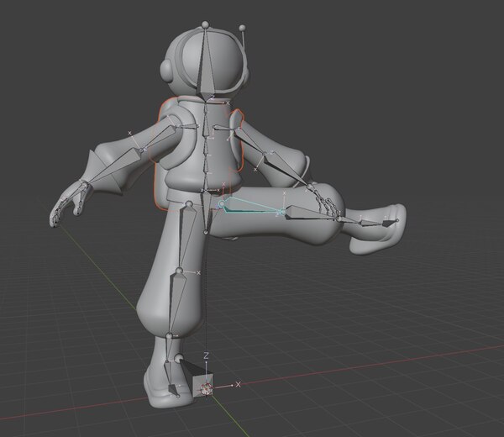The width and height of the screenshot is (504, 437).
Task: Select the lower spine bone in the torso
Action: 208,174
